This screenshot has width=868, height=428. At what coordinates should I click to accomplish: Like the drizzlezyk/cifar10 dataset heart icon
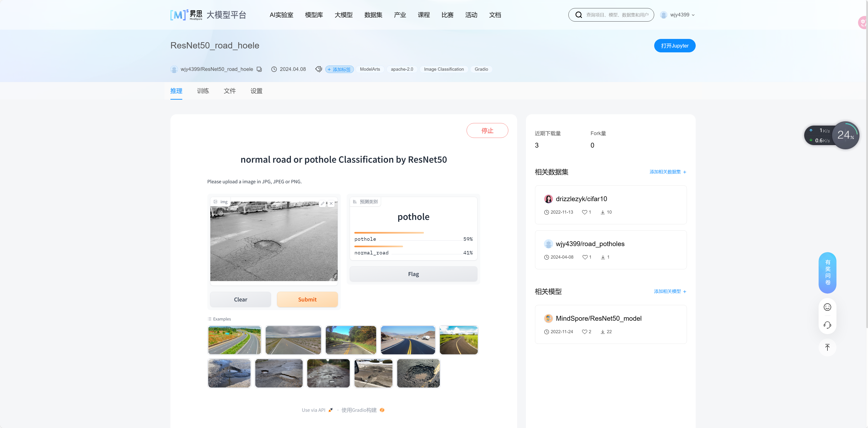[x=584, y=212]
